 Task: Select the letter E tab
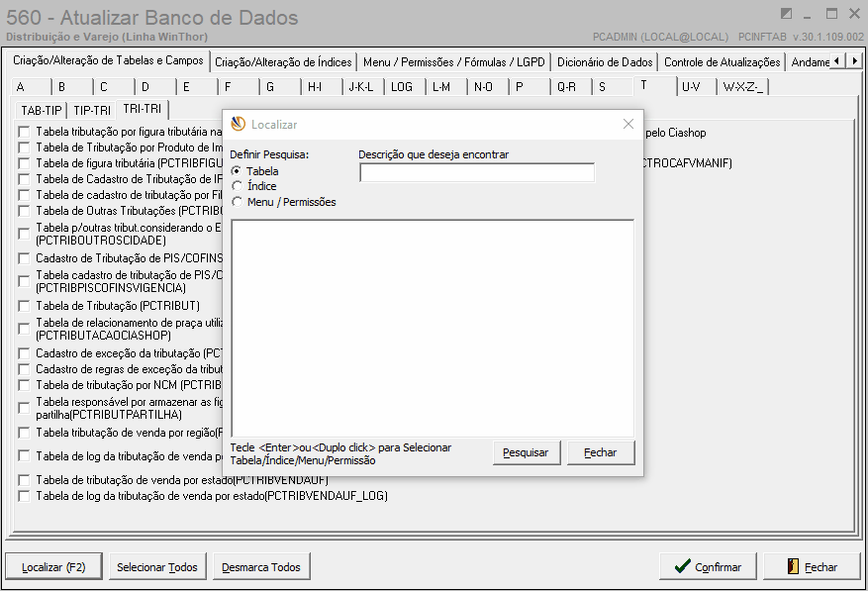tap(197, 87)
